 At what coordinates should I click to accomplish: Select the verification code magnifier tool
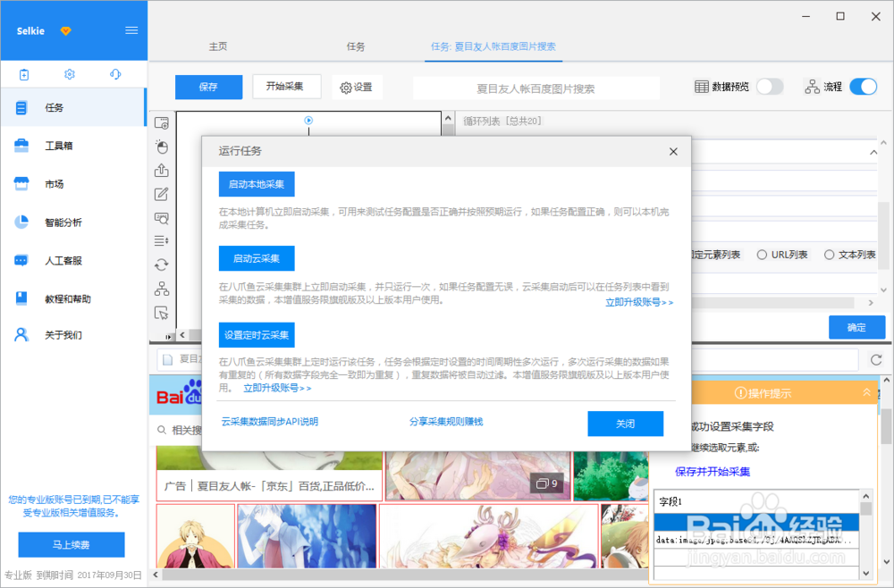[162, 218]
